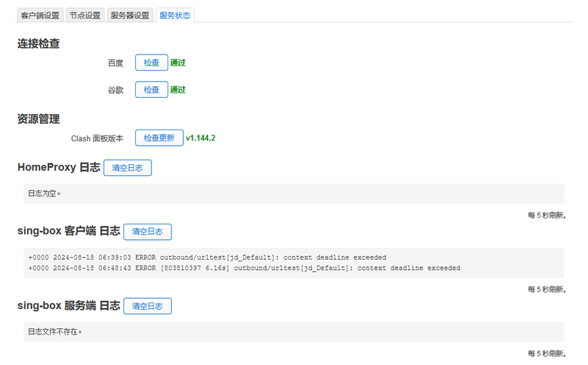Viewport: 588px width, 365px height.
Task: Click the 日志为空 log area
Action: point(293,194)
